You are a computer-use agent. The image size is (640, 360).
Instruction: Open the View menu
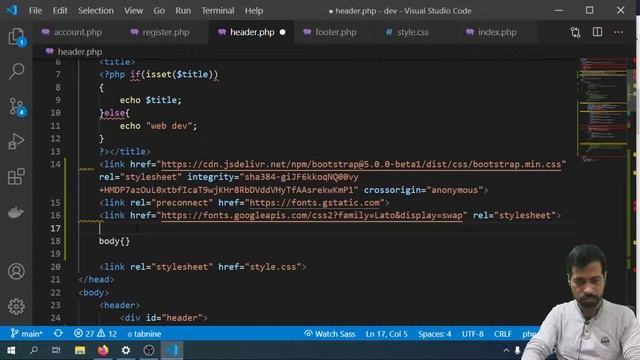(x=133, y=11)
